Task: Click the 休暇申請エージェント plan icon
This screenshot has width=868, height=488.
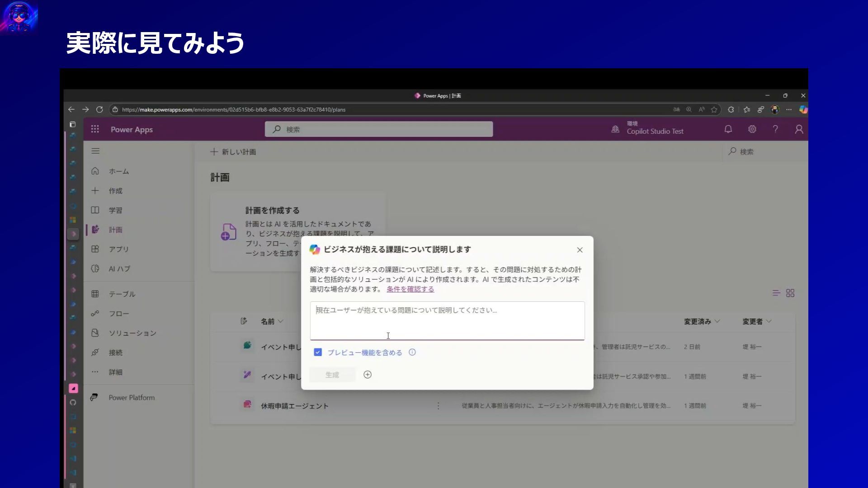Action: click(x=247, y=404)
